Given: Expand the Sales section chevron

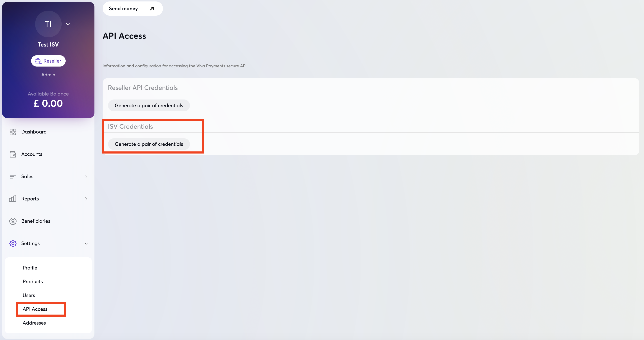Looking at the screenshot, I should [x=86, y=176].
